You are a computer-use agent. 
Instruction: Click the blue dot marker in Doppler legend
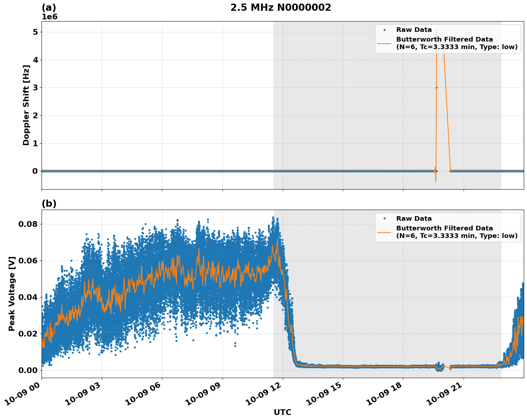[384, 30]
